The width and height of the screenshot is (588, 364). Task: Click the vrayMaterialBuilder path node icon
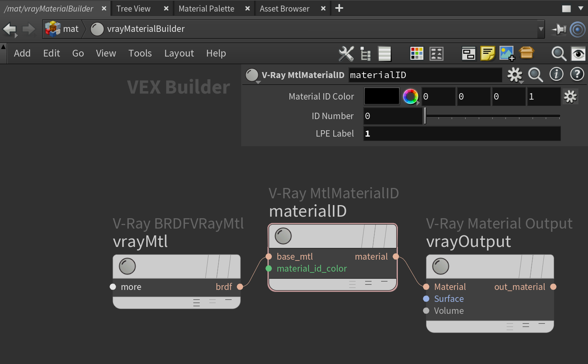pos(97,29)
